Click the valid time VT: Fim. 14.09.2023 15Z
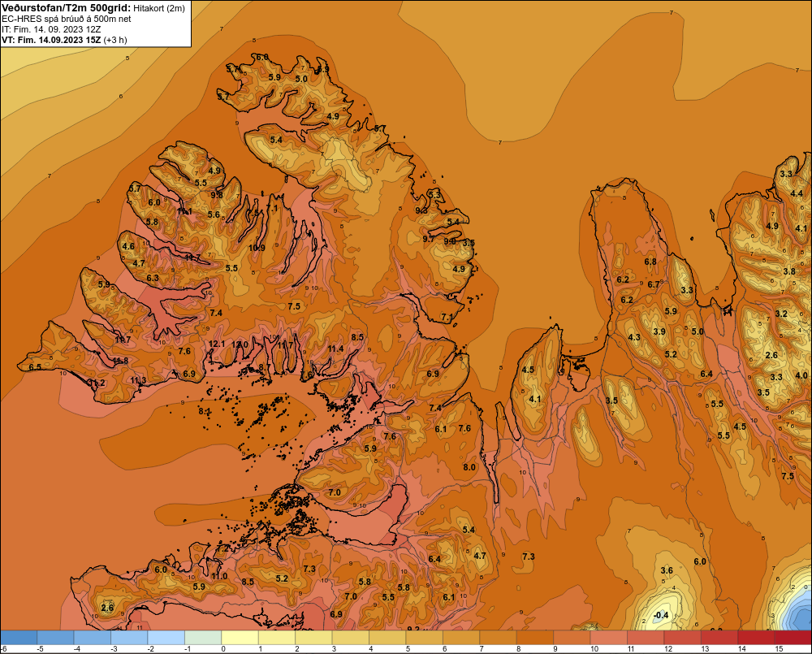The image size is (812, 654). click(51, 40)
